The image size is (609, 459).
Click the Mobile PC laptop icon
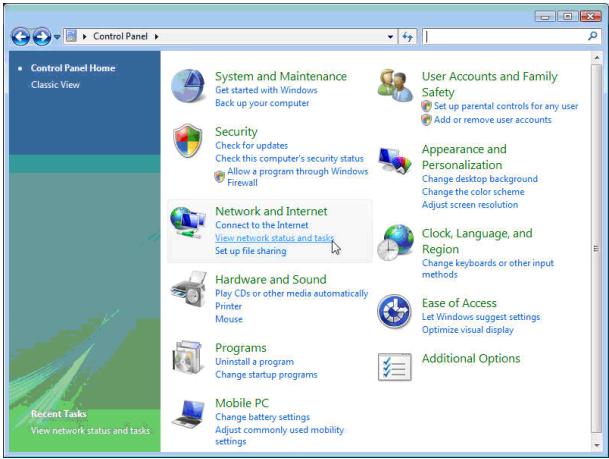(x=189, y=414)
